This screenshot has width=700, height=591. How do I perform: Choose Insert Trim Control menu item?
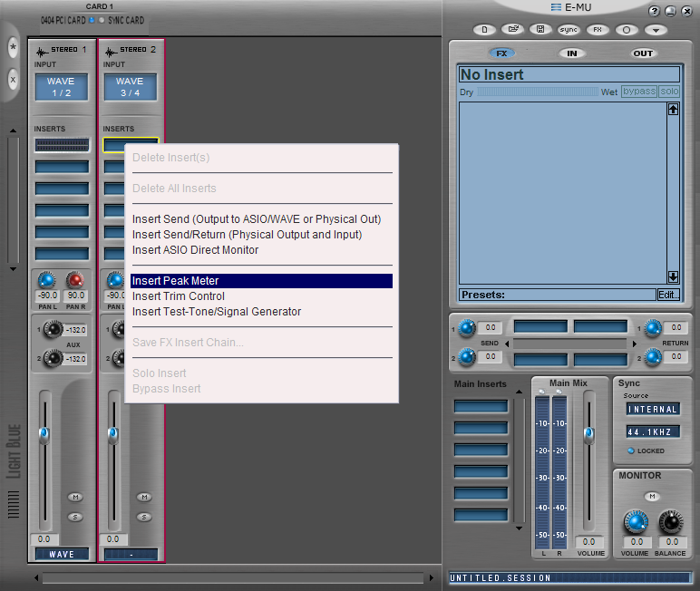coord(262,295)
